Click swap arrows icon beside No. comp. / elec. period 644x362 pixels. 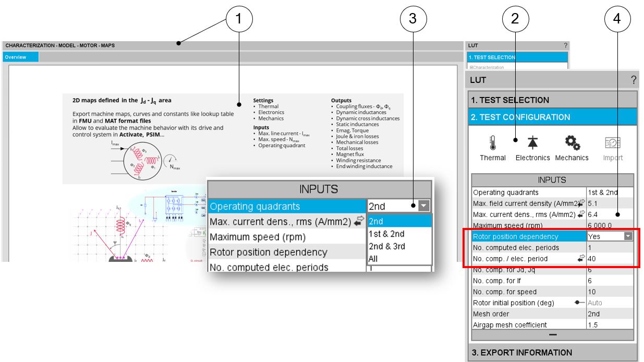coord(581,259)
